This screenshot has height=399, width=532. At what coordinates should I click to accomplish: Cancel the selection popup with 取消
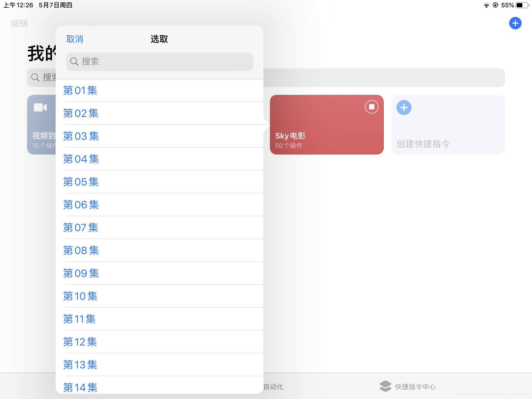(x=75, y=39)
